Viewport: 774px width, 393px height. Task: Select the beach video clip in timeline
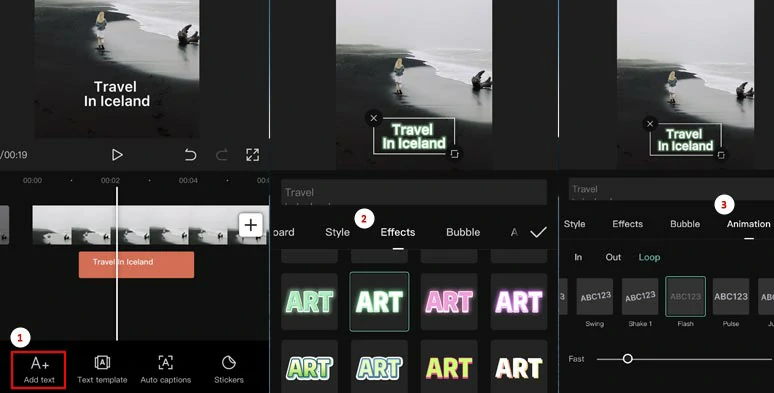151,225
